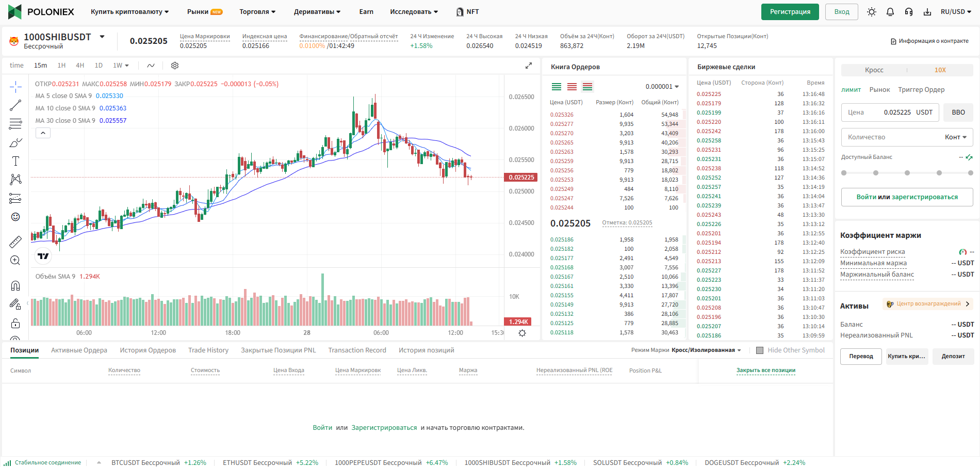Viewport: 980px width, 467px height.
Task: Open the Rewards Center link
Action: [927, 304]
